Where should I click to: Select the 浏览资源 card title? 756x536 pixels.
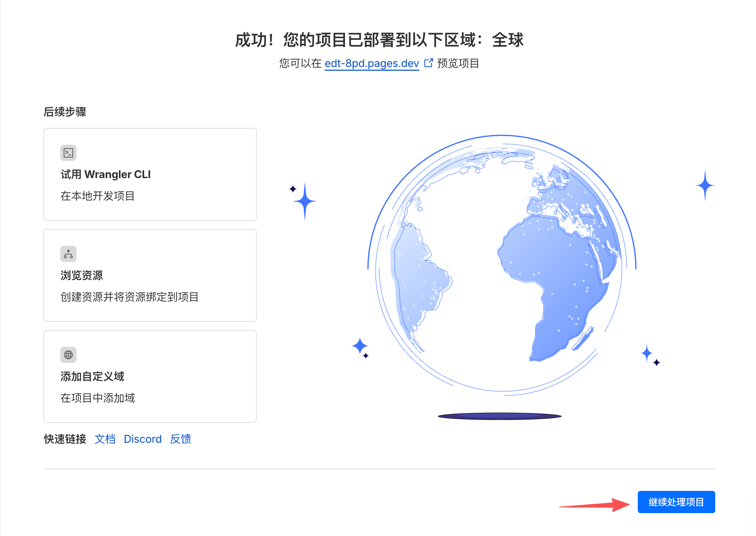(82, 275)
